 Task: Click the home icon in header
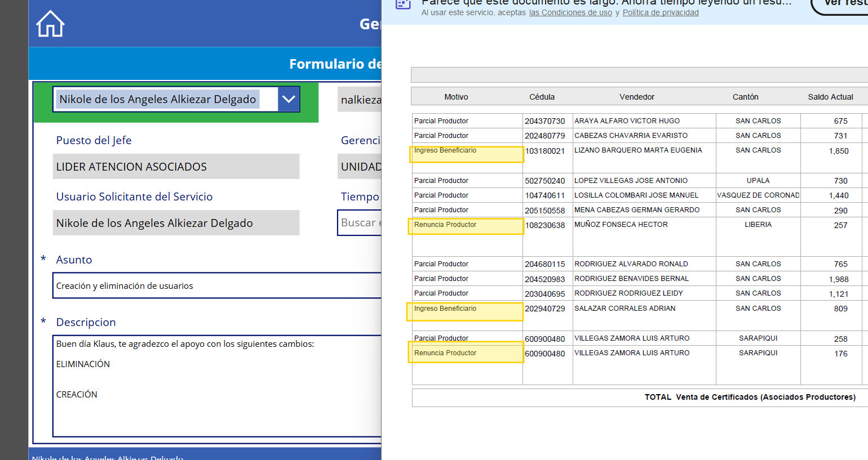[50, 24]
